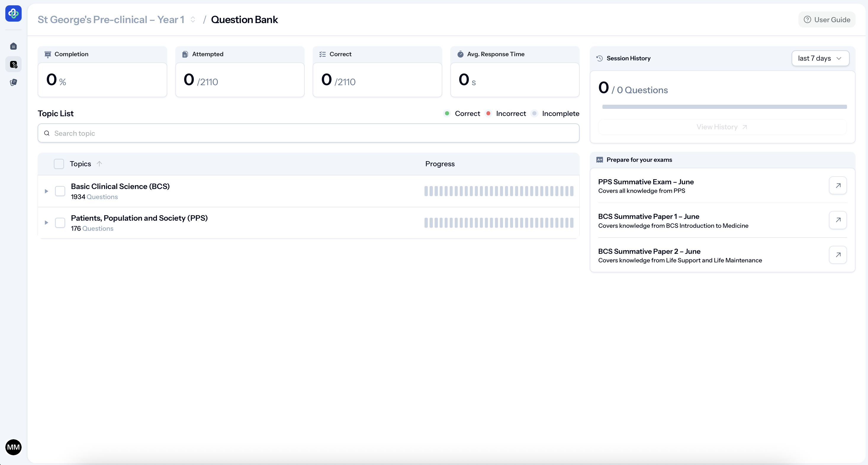This screenshot has width=868, height=465.
Task: Check the Patients, Population and Society checkbox
Action: click(60, 222)
